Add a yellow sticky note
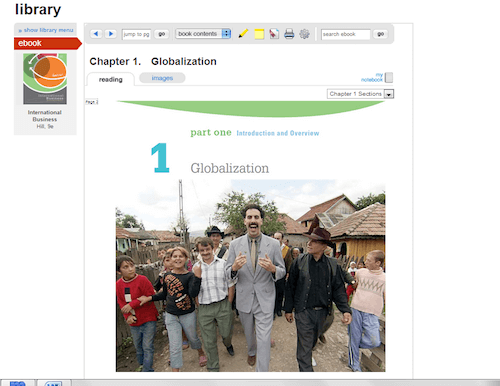 pos(259,34)
